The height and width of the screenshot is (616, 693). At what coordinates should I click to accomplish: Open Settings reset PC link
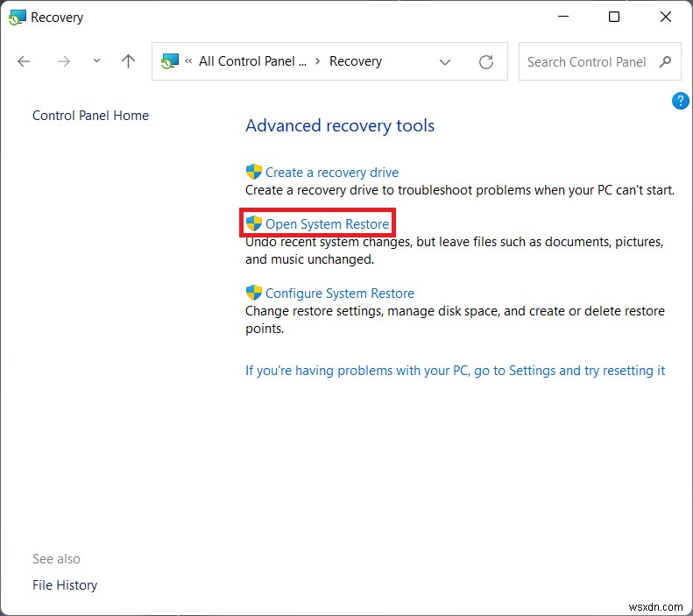tap(455, 371)
